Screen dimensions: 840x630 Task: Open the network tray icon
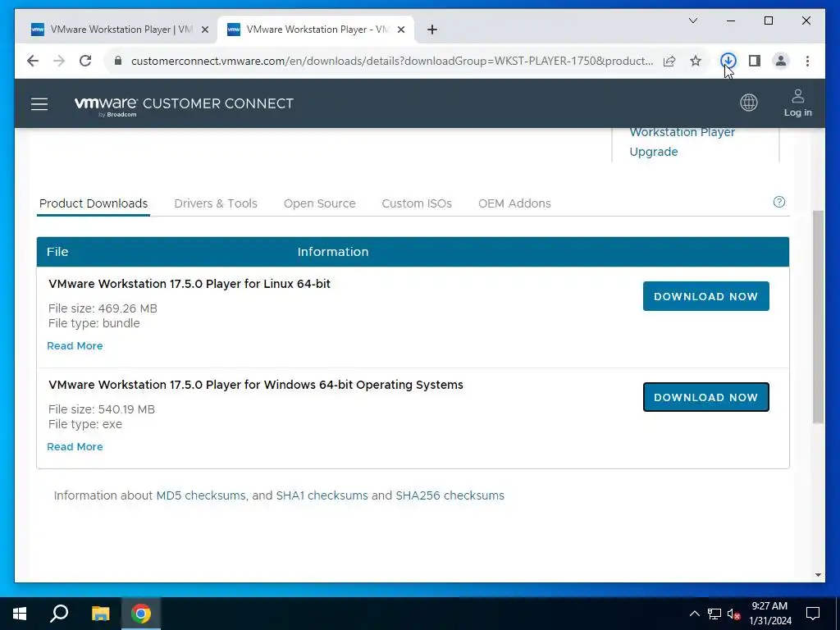click(x=714, y=614)
